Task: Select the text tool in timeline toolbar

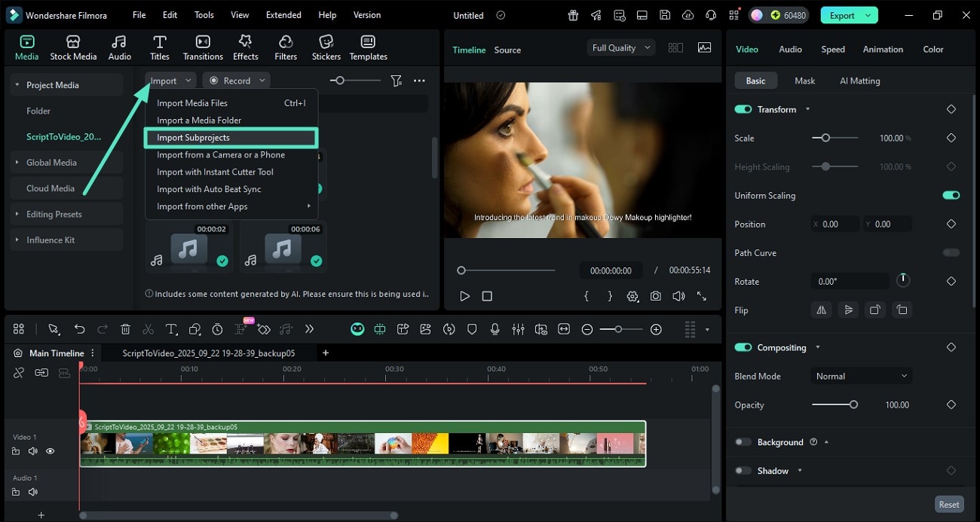Action: 171,329
